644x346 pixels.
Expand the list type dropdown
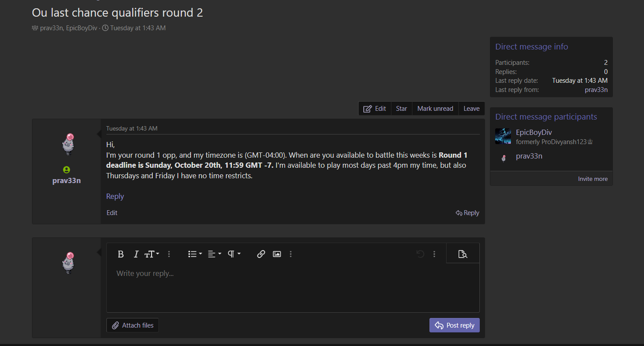(195, 254)
